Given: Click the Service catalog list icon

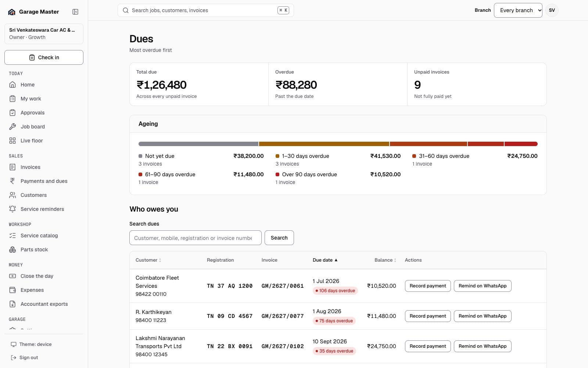Looking at the screenshot, I should (x=12, y=236).
